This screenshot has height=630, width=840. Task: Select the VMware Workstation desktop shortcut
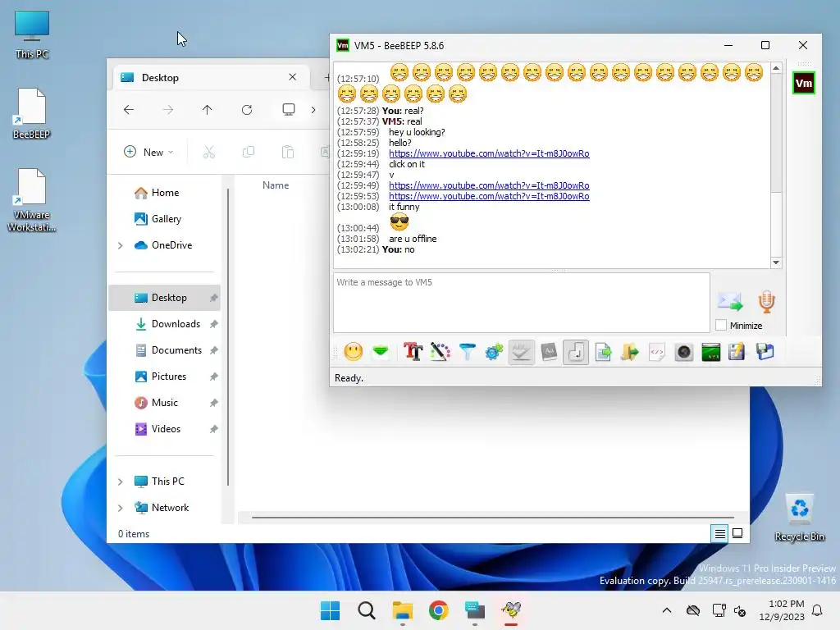[x=31, y=200]
